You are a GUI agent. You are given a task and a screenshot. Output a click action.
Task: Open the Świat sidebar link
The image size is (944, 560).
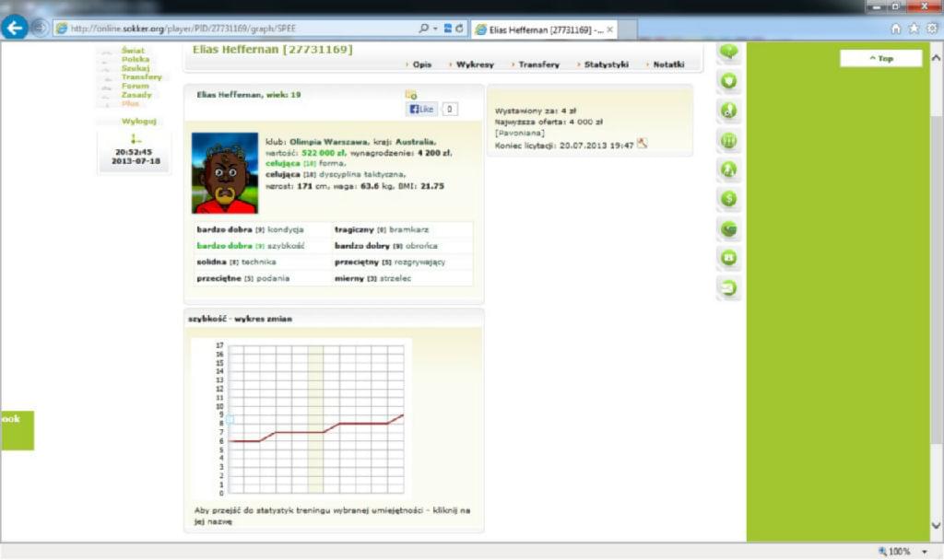coord(133,51)
